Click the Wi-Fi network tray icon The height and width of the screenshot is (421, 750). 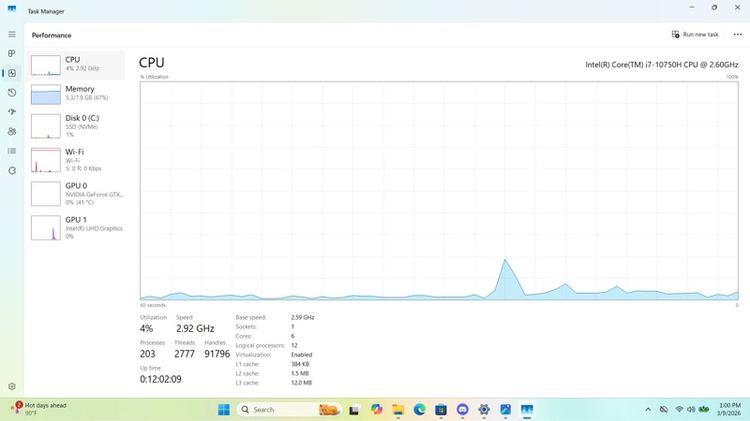click(679, 410)
